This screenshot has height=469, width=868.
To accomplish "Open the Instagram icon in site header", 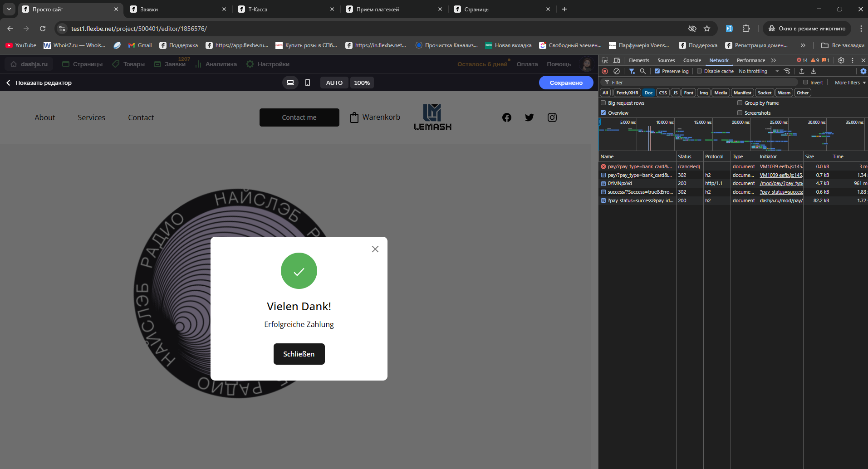I will tap(552, 117).
